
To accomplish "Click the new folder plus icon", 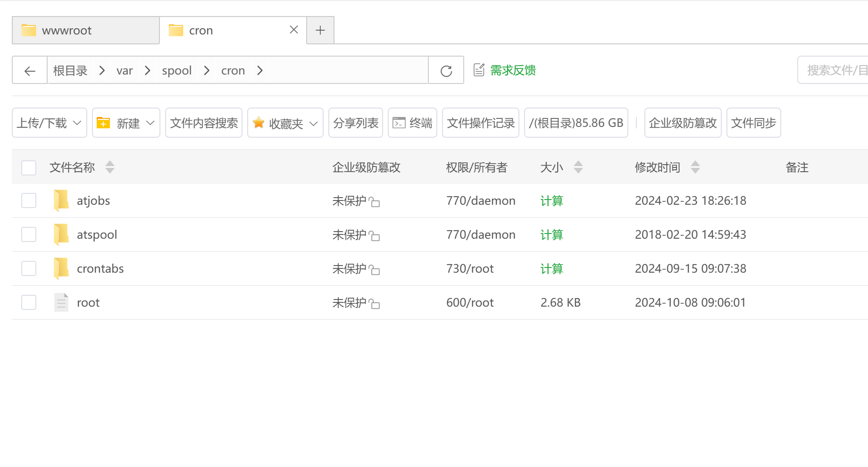I will [103, 123].
